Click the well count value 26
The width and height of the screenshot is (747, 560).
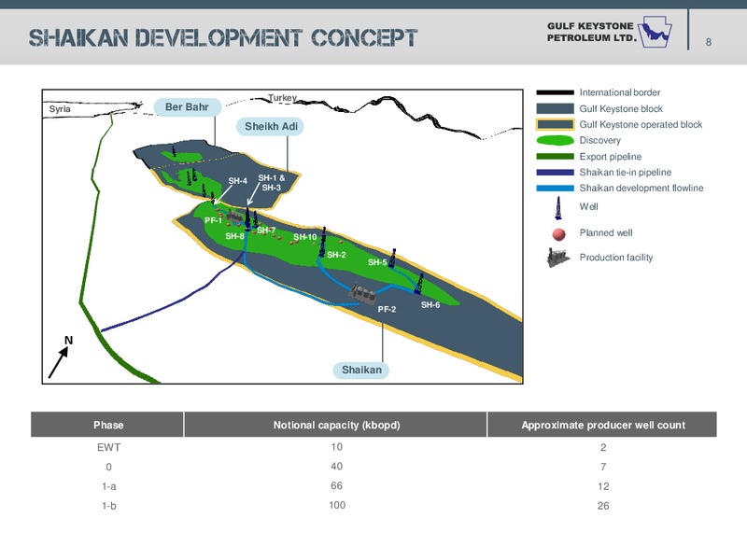point(603,506)
